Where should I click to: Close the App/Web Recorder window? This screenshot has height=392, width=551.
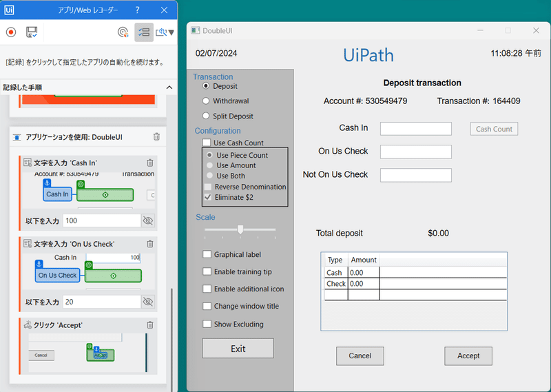[164, 10]
